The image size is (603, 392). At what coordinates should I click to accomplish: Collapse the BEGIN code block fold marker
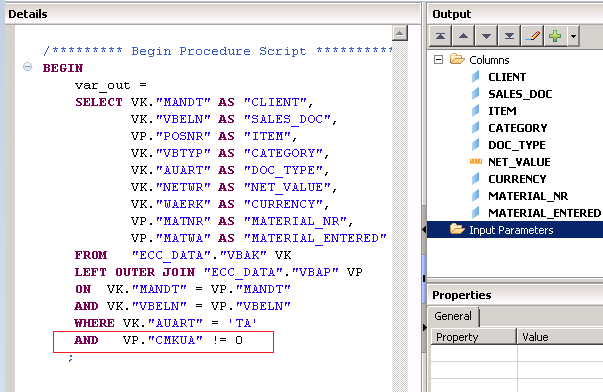point(27,67)
